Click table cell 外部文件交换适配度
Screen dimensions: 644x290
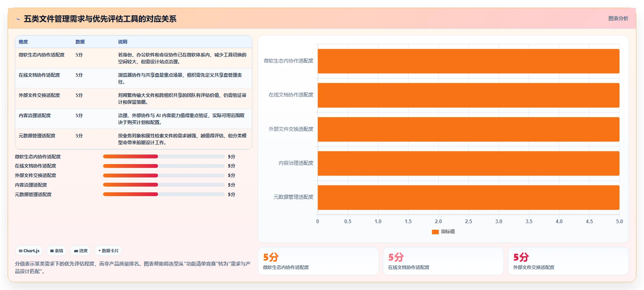39,95
